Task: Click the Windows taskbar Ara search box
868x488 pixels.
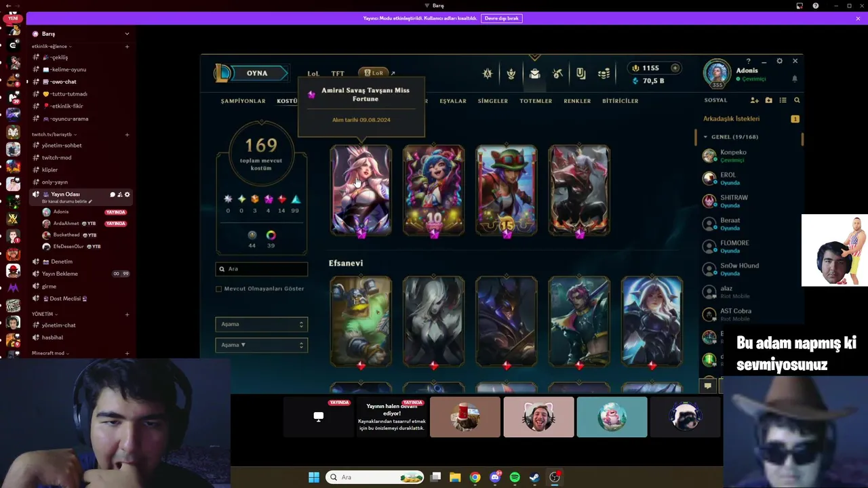Action: coord(375,477)
